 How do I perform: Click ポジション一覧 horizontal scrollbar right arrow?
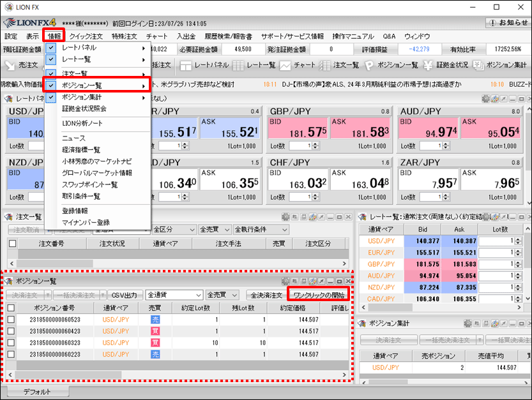[x=345, y=374]
